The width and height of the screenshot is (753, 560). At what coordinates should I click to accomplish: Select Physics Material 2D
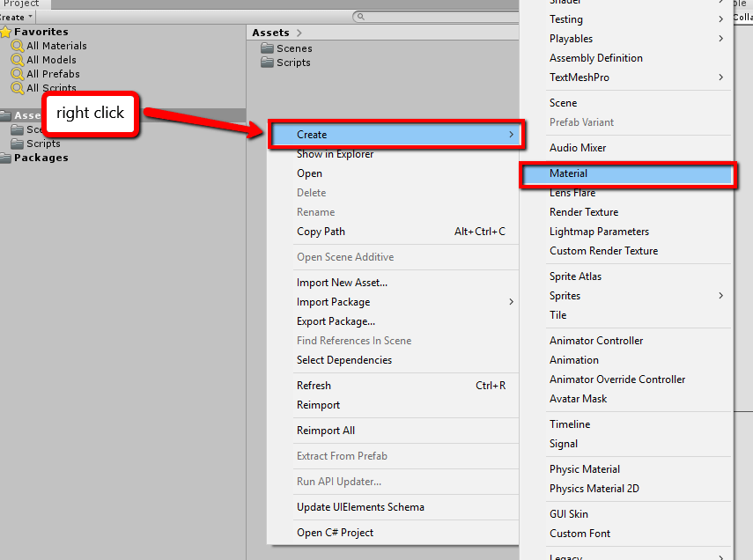[594, 489]
